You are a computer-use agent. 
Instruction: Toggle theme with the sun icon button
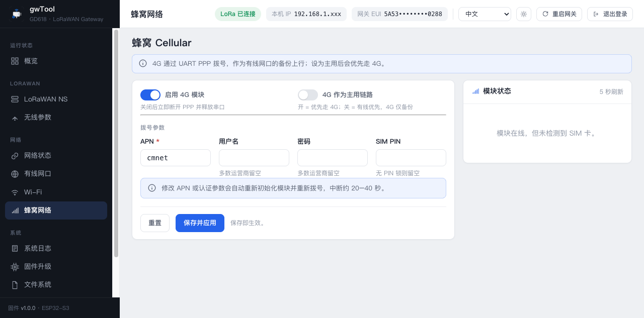coord(524,14)
